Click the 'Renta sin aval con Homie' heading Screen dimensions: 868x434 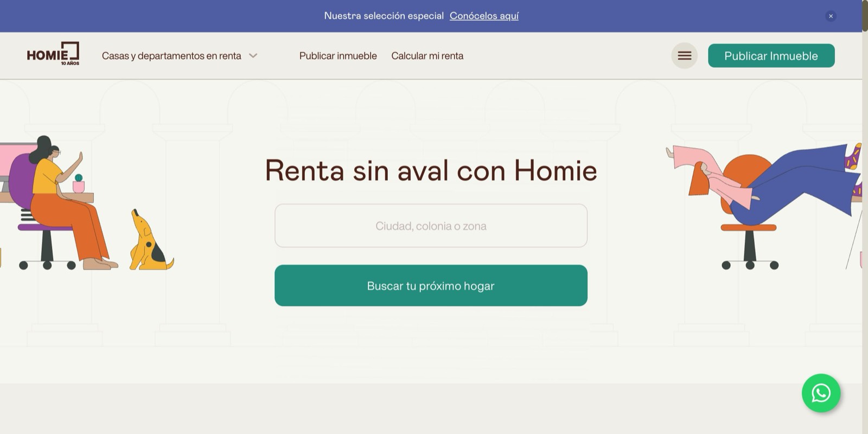click(431, 170)
